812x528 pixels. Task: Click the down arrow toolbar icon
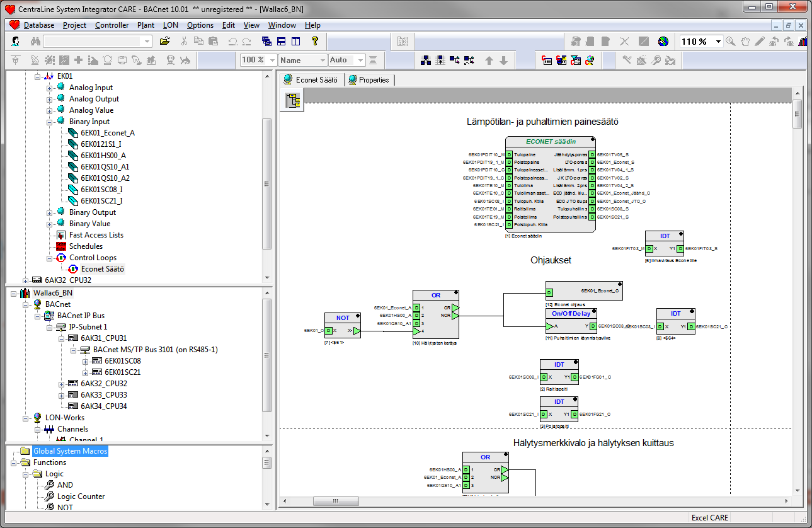503,60
